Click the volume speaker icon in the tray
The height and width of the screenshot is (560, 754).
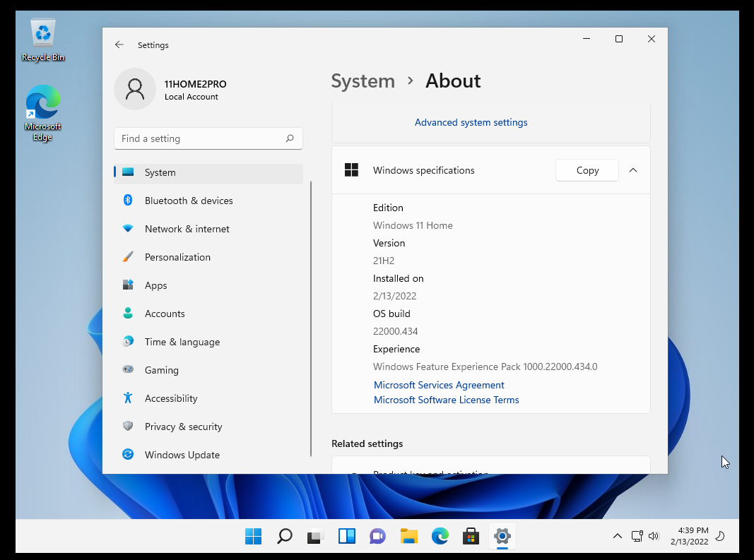[653, 536]
